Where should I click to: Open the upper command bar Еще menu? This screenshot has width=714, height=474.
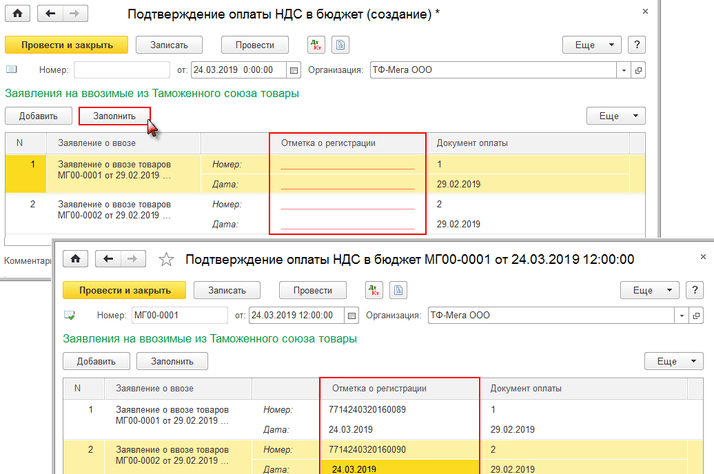(x=592, y=45)
